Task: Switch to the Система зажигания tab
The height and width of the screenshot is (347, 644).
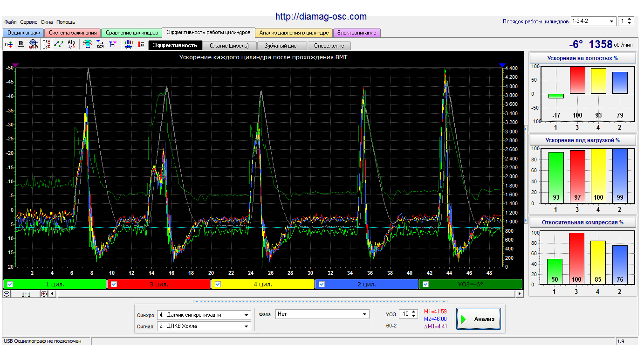Action: (73, 33)
